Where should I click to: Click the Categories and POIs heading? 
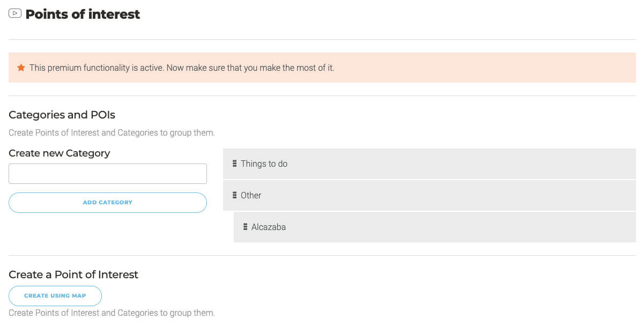[62, 115]
